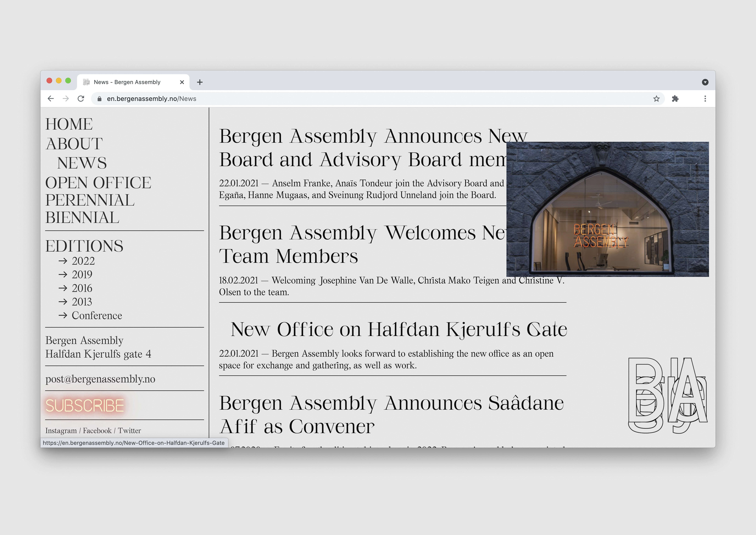Click the browser back arrow
756x535 pixels.
coord(51,99)
